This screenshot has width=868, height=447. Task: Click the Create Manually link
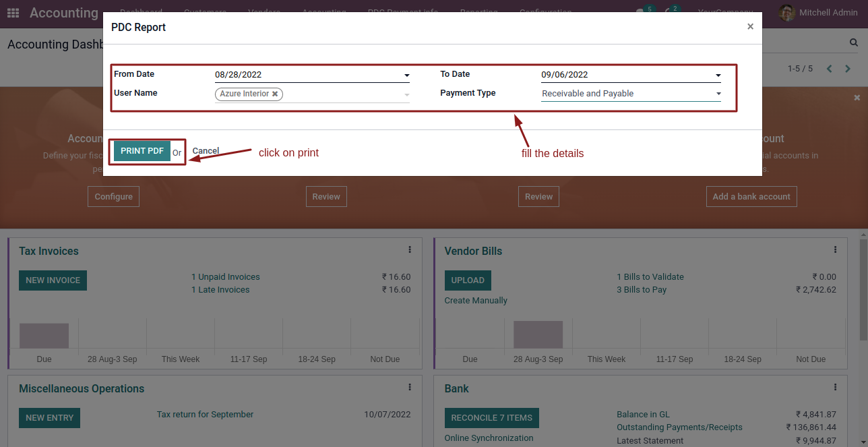476,301
